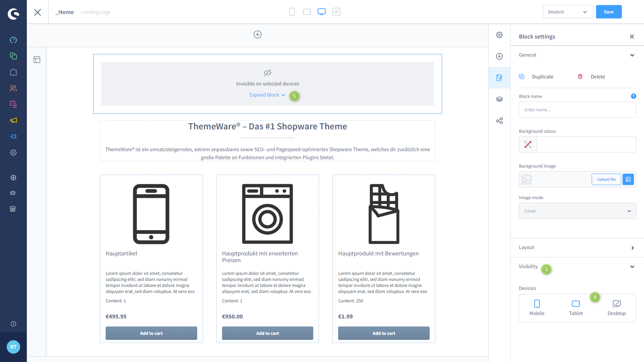
Task: Open Catalogues from the sidebar
Action: (x=13, y=56)
